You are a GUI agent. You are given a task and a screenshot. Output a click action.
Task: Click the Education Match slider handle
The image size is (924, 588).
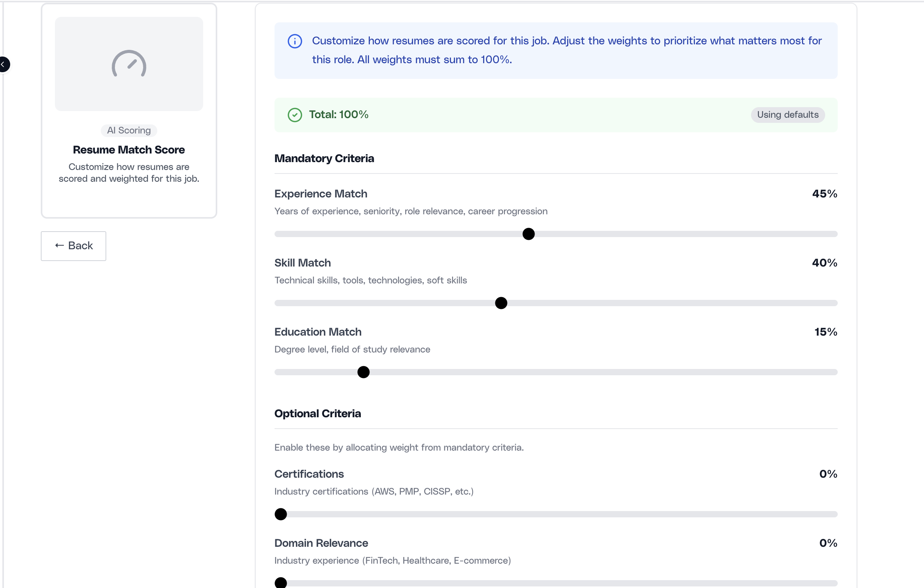(x=363, y=372)
